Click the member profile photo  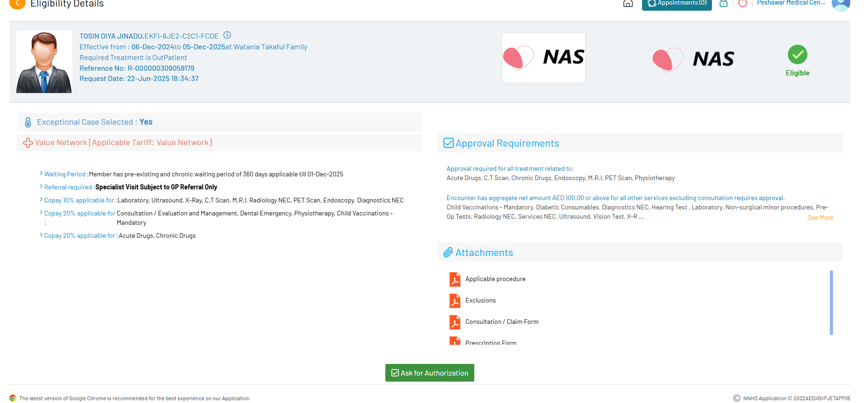[44, 62]
